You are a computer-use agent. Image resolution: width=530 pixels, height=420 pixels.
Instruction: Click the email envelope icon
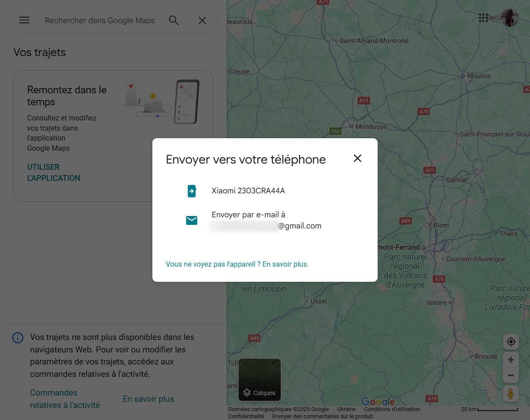(x=191, y=220)
